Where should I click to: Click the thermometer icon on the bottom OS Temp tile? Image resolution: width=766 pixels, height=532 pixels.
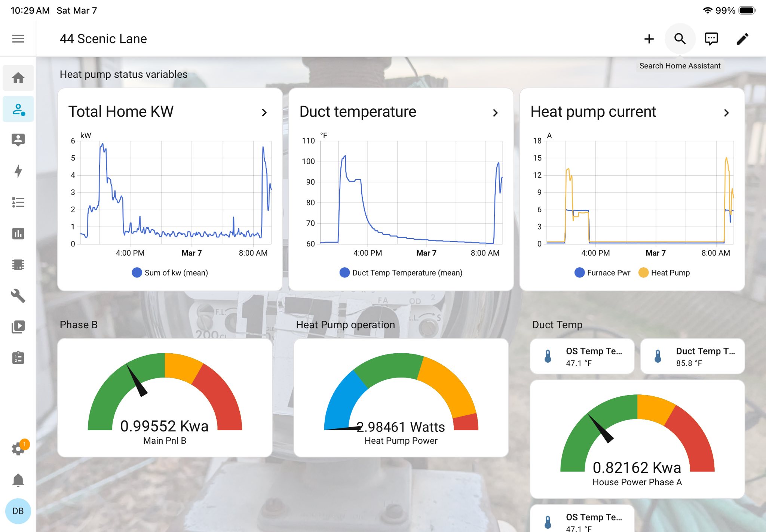coord(548,522)
